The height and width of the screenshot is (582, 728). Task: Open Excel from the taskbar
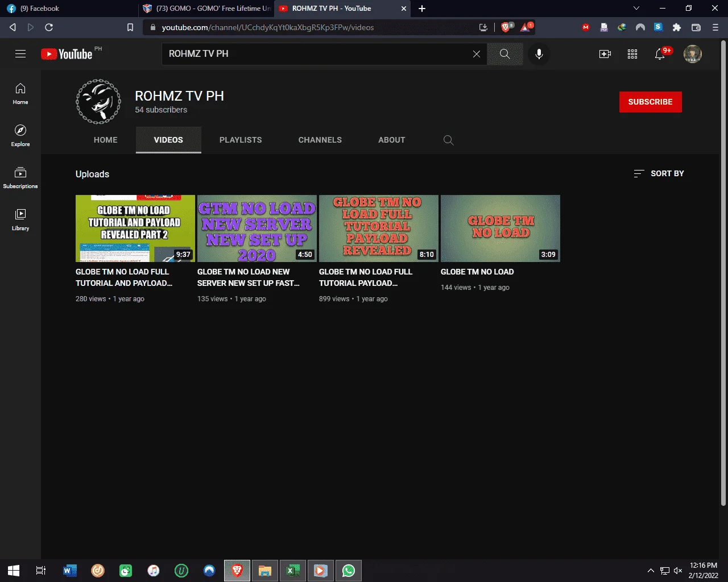(x=293, y=571)
